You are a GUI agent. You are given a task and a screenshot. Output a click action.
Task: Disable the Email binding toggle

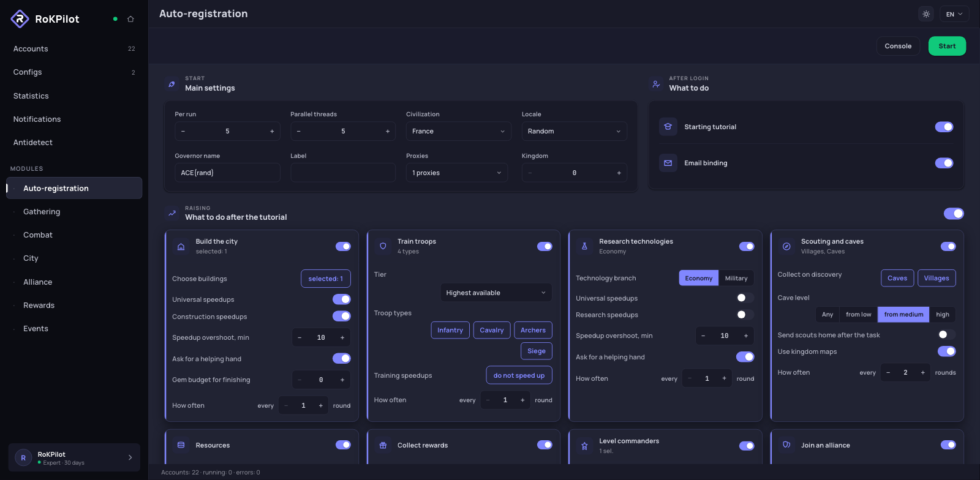point(944,163)
